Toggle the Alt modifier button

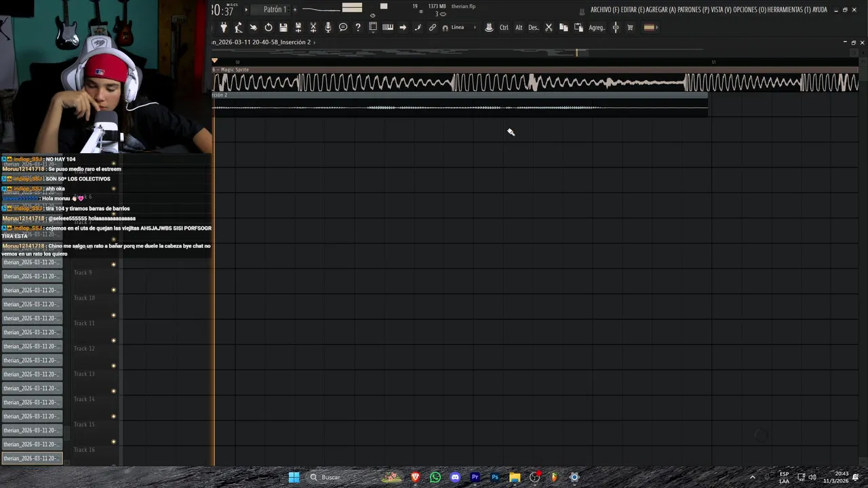pyautogui.click(x=519, y=28)
